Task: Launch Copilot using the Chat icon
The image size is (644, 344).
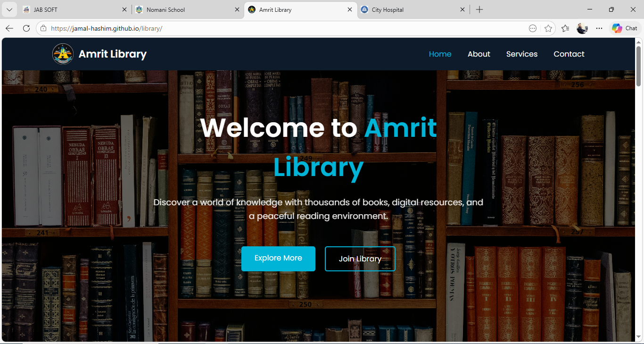Action: pyautogui.click(x=623, y=28)
